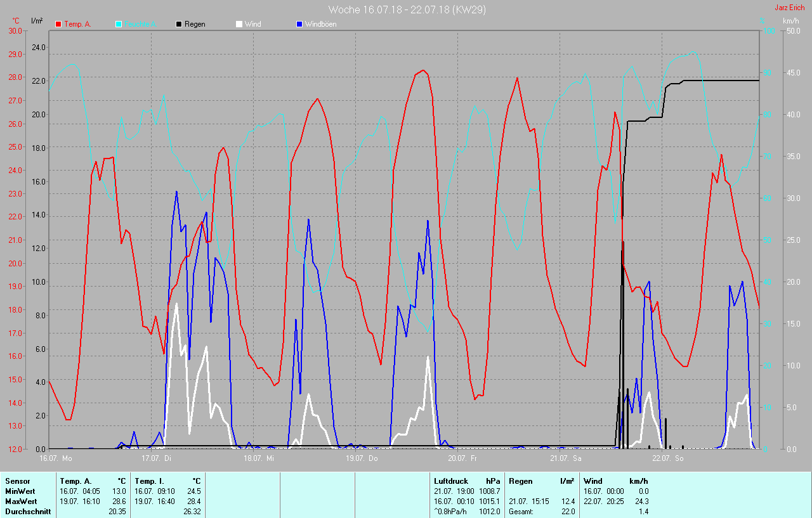
Task: Click the 'hPa' unit in the table header
Action: pos(493,481)
